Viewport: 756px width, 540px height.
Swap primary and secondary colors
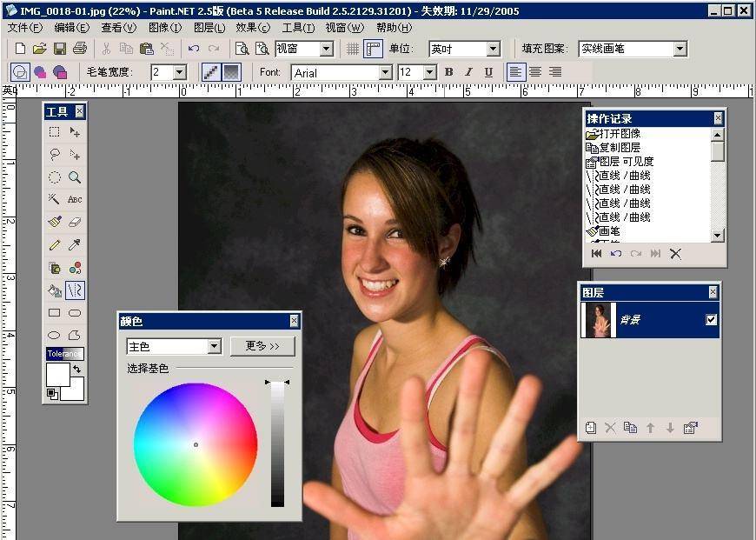click(x=77, y=370)
